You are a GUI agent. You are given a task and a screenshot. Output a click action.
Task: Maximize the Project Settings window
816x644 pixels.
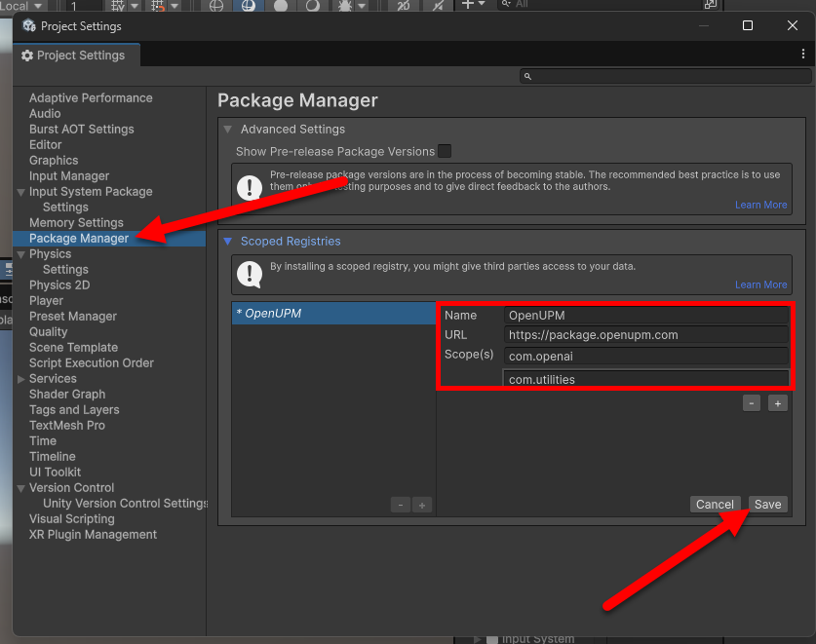point(748,25)
